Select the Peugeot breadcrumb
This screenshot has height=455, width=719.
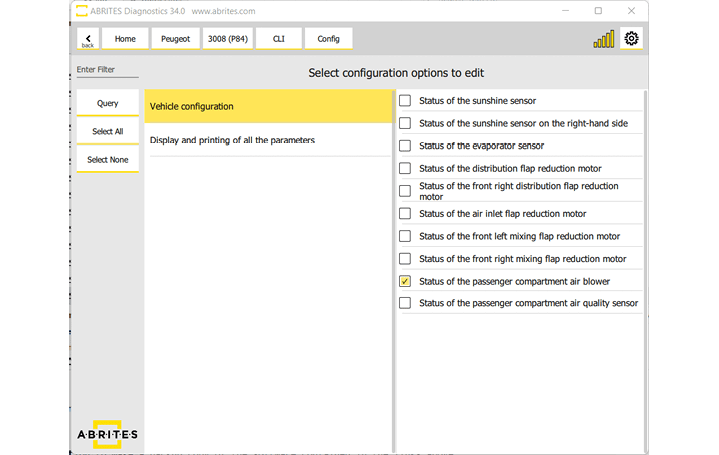pyautogui.click(x=175, y=39)
